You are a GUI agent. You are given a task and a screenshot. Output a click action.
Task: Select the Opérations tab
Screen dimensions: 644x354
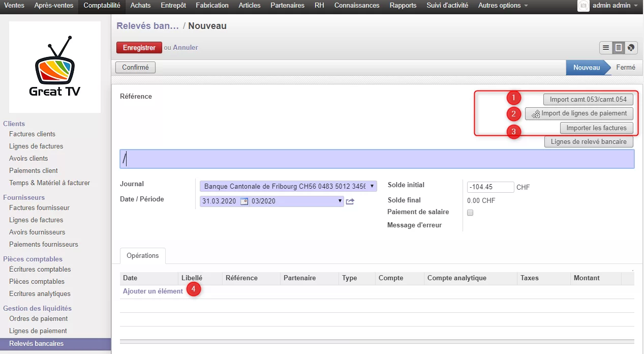pyautogui.click(x=143, y=256)
